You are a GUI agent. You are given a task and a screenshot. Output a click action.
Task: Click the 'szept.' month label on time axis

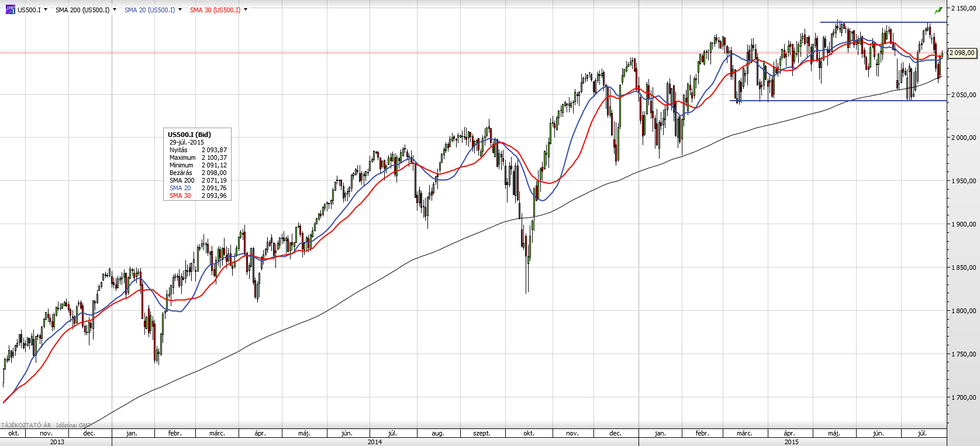coord(482,433)
